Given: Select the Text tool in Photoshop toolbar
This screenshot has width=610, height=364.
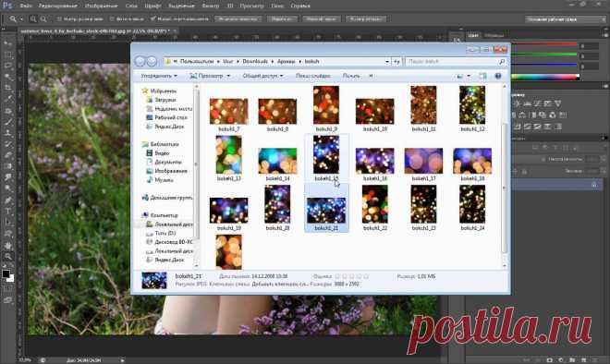Looking at the screenshot, I should [7, 212].
